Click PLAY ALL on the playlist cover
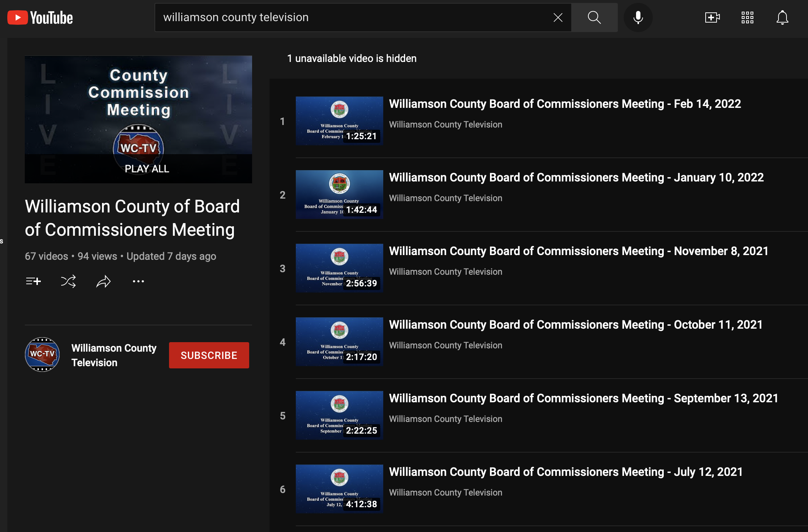Viewport: 808px width, 532px height. tap(147, 169)
